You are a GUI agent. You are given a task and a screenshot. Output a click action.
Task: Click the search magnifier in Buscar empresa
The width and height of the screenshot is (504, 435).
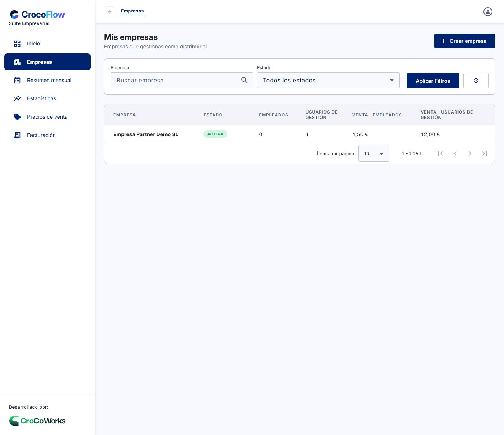[244, 80]
